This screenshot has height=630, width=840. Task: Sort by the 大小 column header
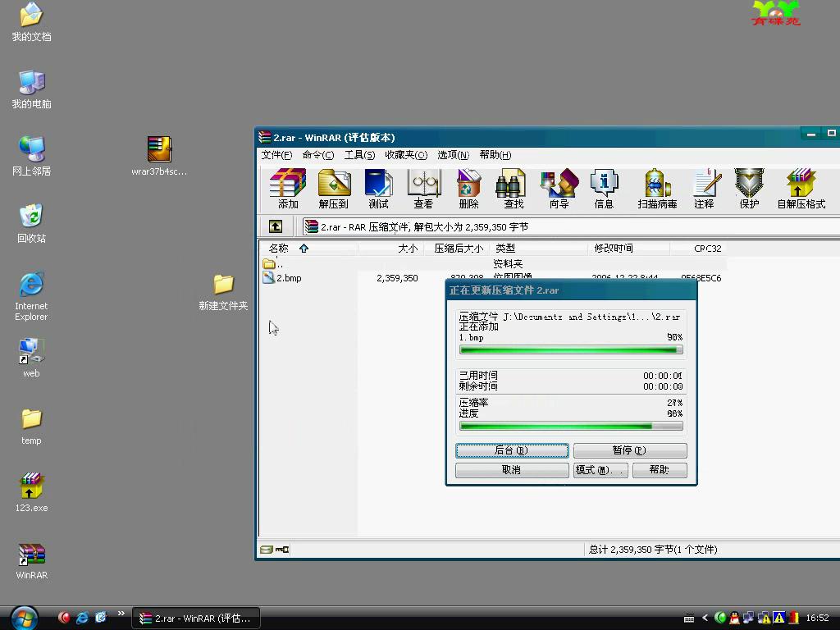click(x=390, y=248)
